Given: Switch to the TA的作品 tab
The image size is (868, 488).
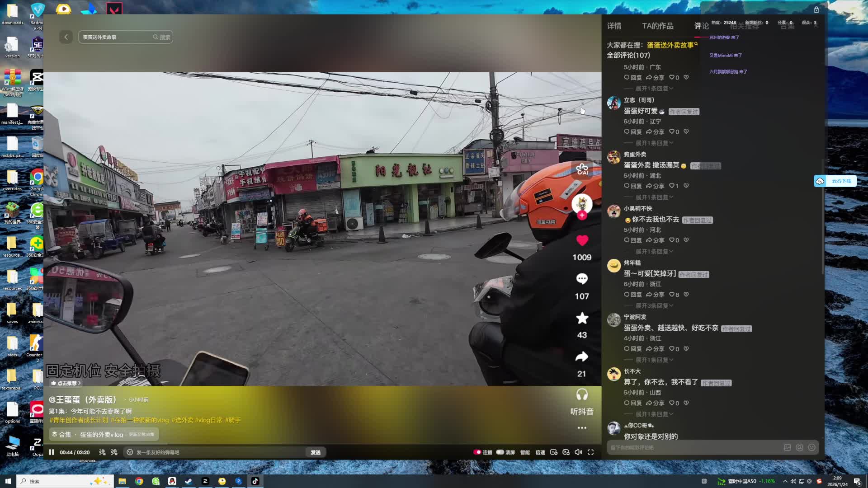Looking at the screenshot, I should 657,26.
